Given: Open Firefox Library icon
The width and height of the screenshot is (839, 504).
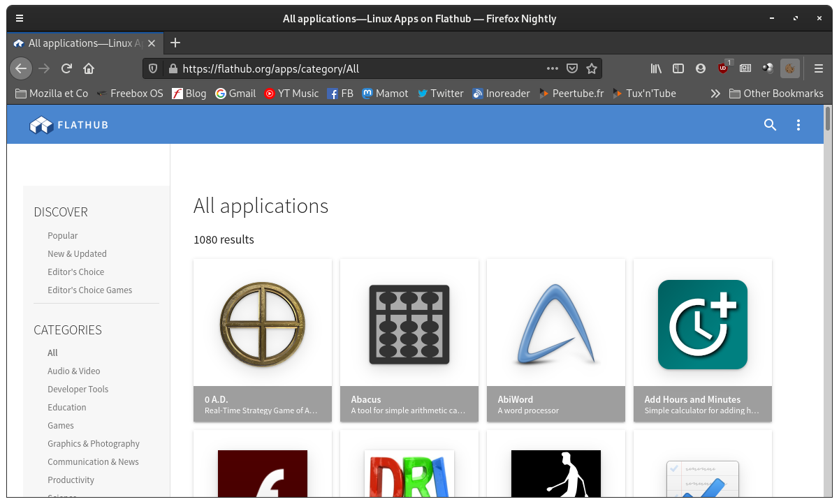Looking at the screenshot, I should (656, 68).
